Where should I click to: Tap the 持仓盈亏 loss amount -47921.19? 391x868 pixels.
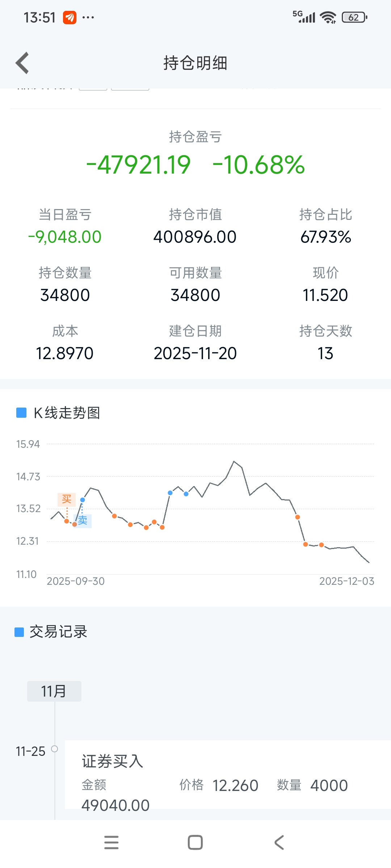coord(139,165)
